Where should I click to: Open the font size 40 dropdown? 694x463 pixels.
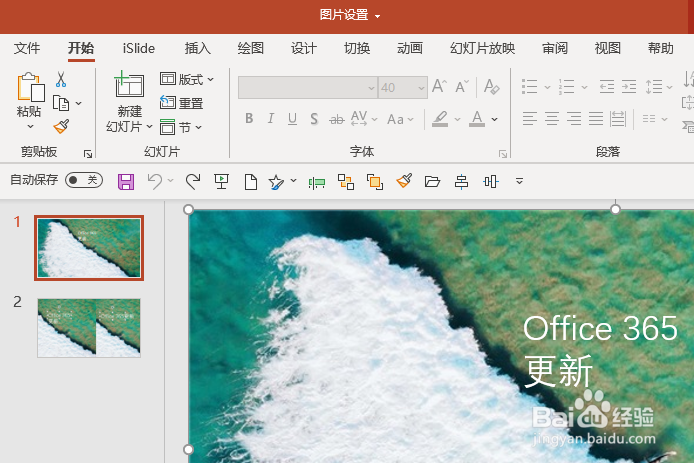pos(421,88)
